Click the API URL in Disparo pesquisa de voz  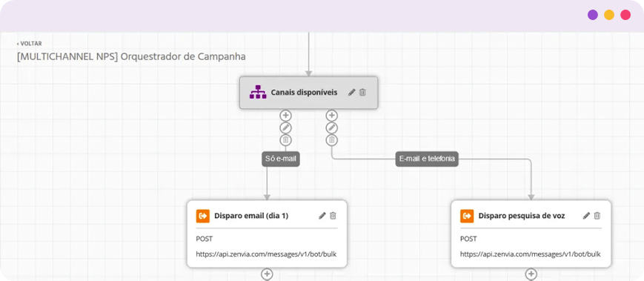point(530,254)
